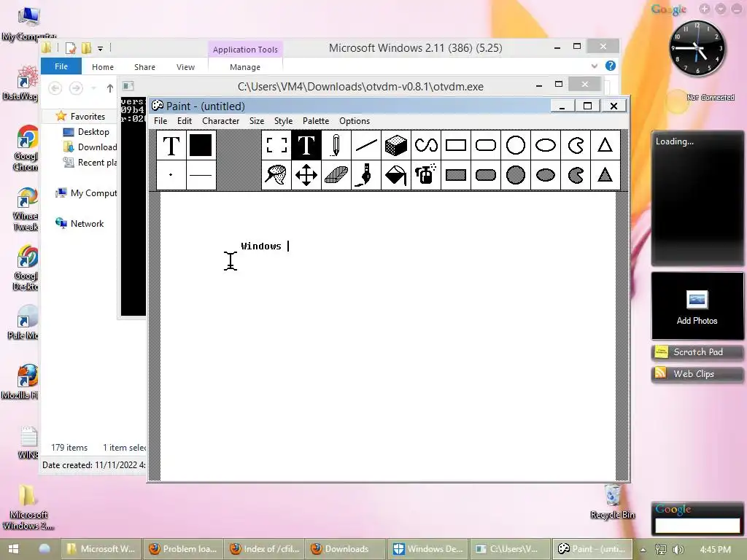Select the hollow Rounded rectangle tool
This screenshot has height=560, width=747.
point(486,145)
